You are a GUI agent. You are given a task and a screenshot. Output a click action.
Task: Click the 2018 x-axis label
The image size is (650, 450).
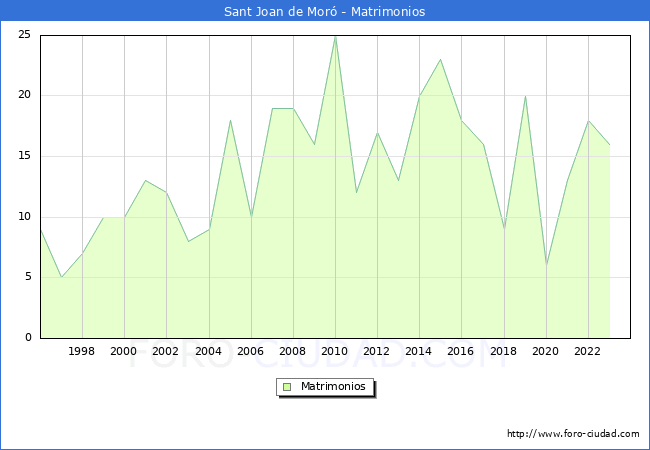504,351
